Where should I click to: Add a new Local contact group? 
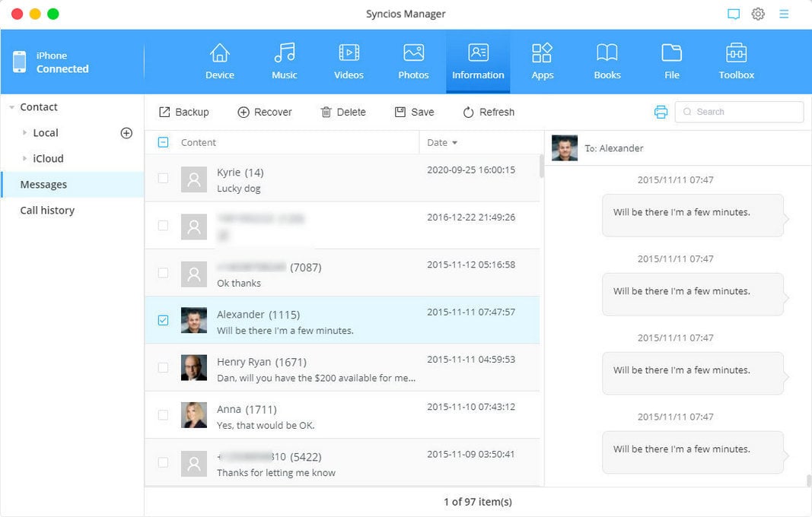(126, 133)
